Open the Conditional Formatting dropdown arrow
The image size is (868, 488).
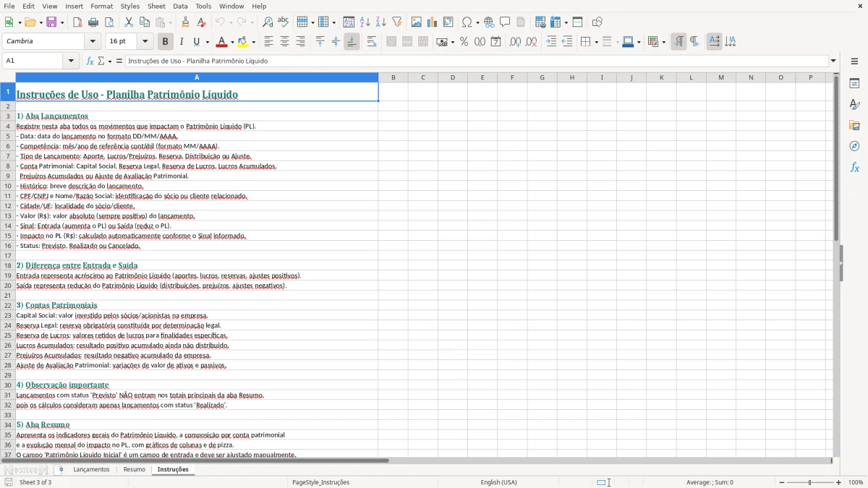pyautogui.click(x=663, y=42)
